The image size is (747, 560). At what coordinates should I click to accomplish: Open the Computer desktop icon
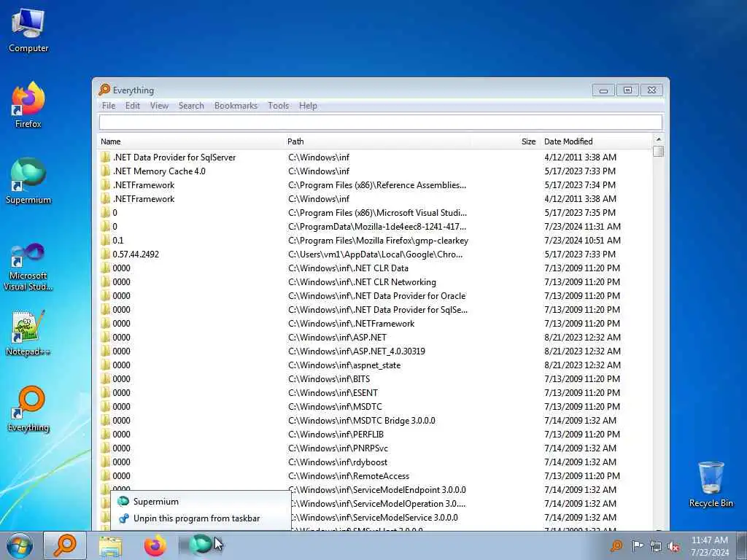[28, 31]
